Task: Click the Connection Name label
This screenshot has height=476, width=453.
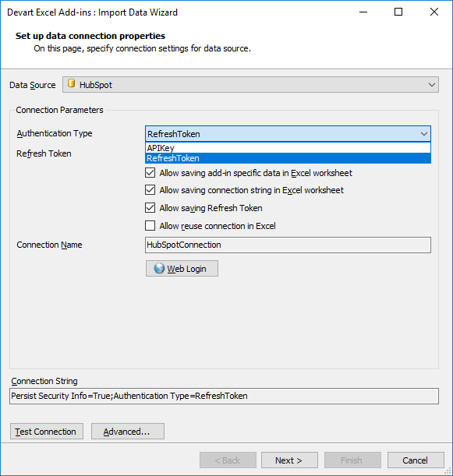Action: 49,245
